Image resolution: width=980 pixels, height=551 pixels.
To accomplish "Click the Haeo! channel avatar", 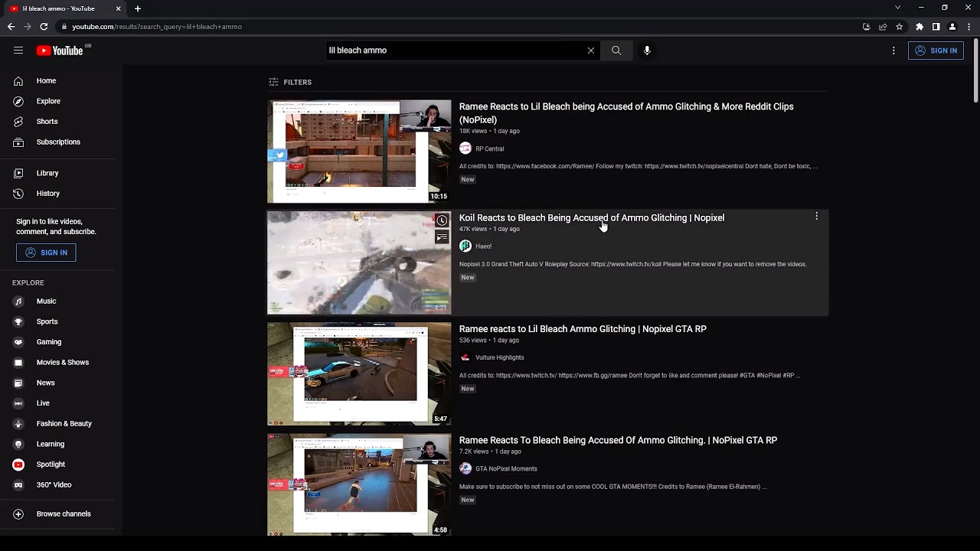I will coord(465,246).
